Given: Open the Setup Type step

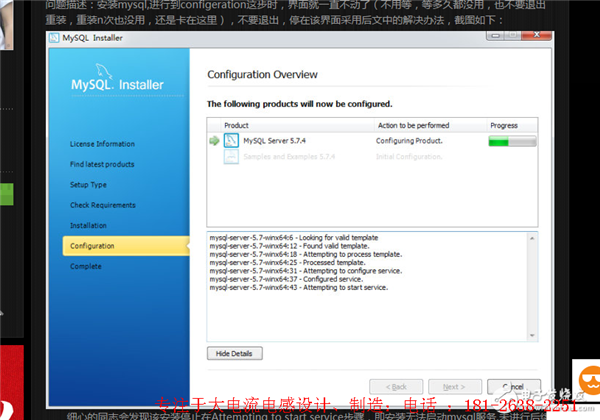Looking at the screenshot, I should coord(88,185).
